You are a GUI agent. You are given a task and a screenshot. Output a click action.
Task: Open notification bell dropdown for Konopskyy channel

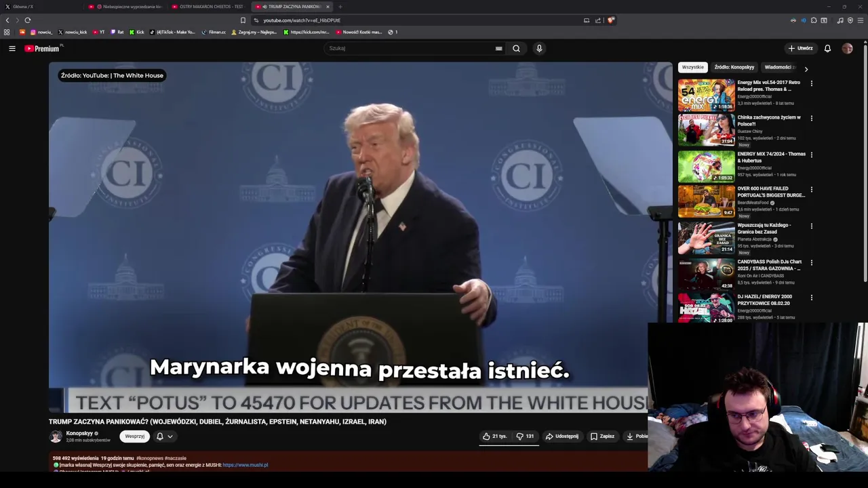point(165,436)
